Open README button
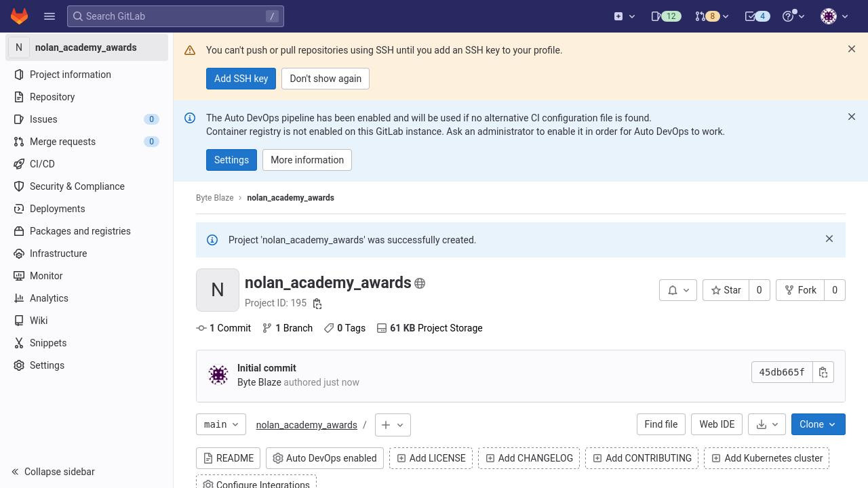The height and width of the screenshot is (488, 868). coord(228,458)
